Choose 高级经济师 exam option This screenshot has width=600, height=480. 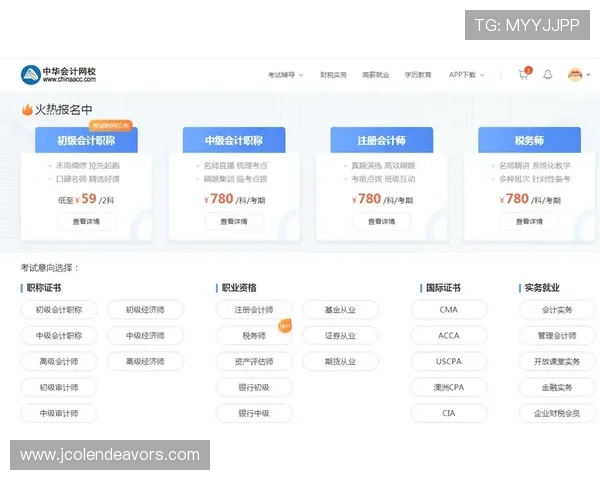click(x=145, y=361)
